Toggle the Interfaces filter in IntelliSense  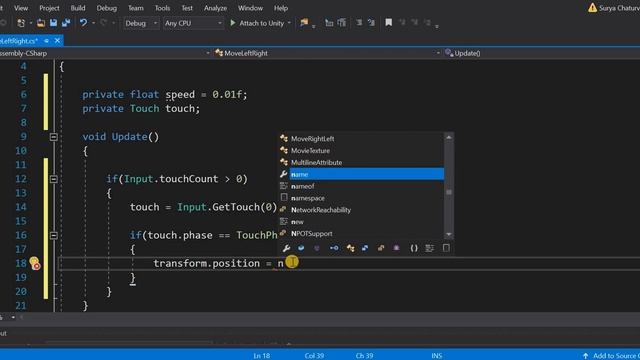click(334, 248)
